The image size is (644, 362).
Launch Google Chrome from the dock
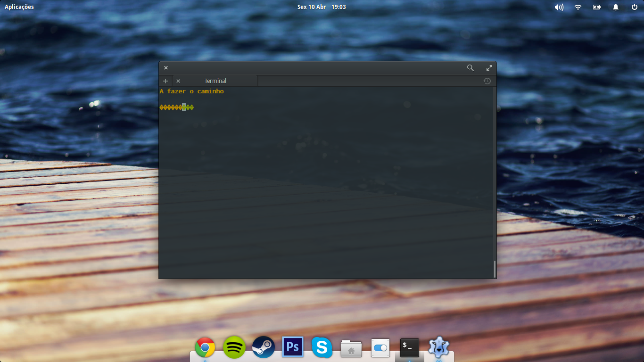pos(205,348)
